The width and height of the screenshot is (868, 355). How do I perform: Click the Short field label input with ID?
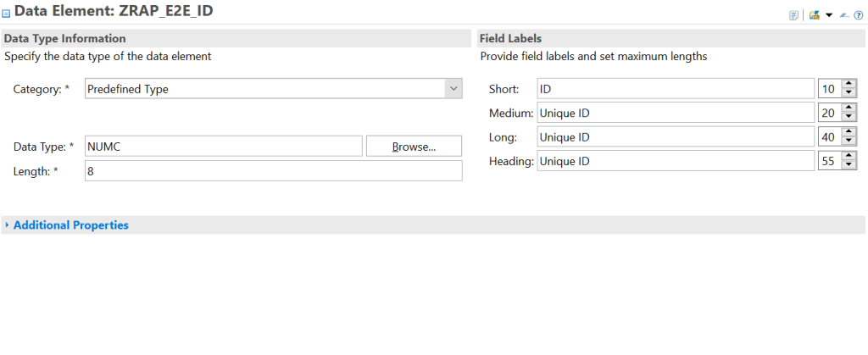click(x=675, y=89)
